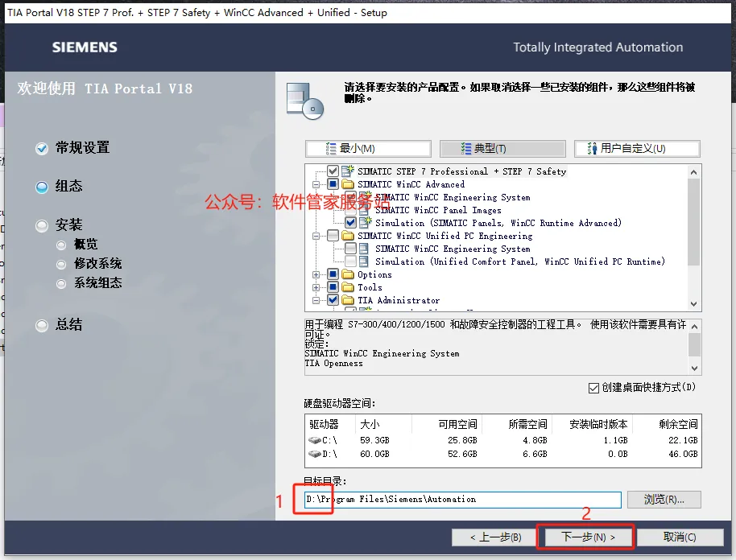Viewport: 736px width, 560px height.
Task: Click the 6.6GB required space cell
Action: coord(535,454)
